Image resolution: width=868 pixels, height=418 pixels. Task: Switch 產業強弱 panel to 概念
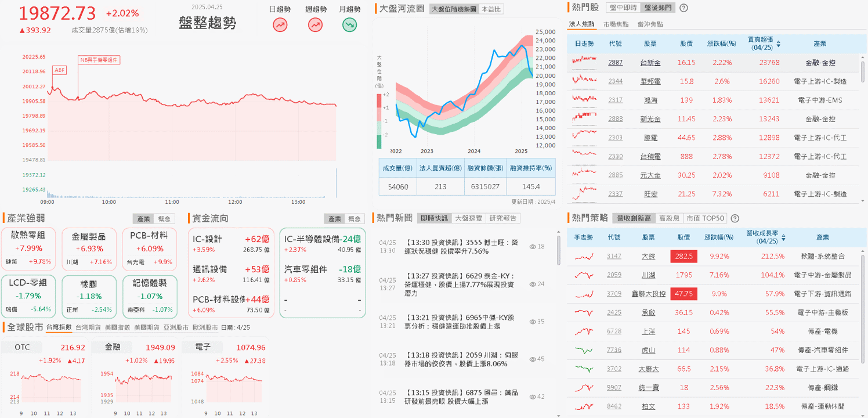coord(164,219)
